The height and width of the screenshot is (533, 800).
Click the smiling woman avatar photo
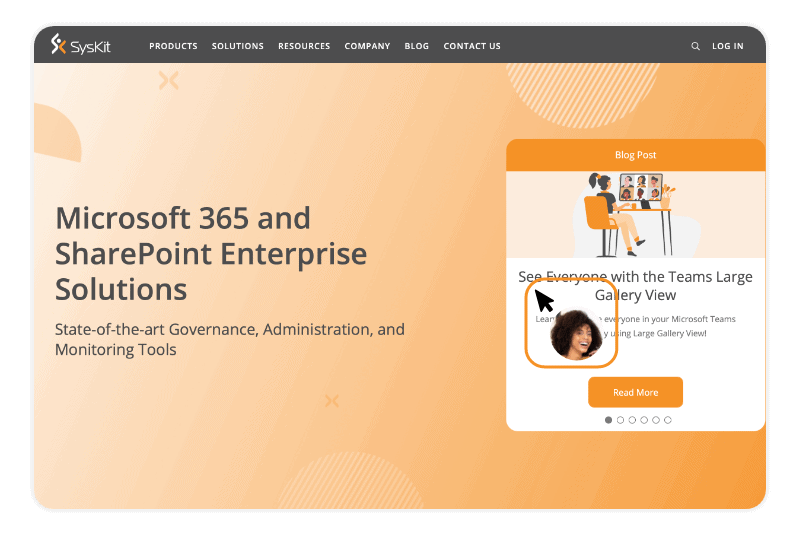tap(576, 335)
